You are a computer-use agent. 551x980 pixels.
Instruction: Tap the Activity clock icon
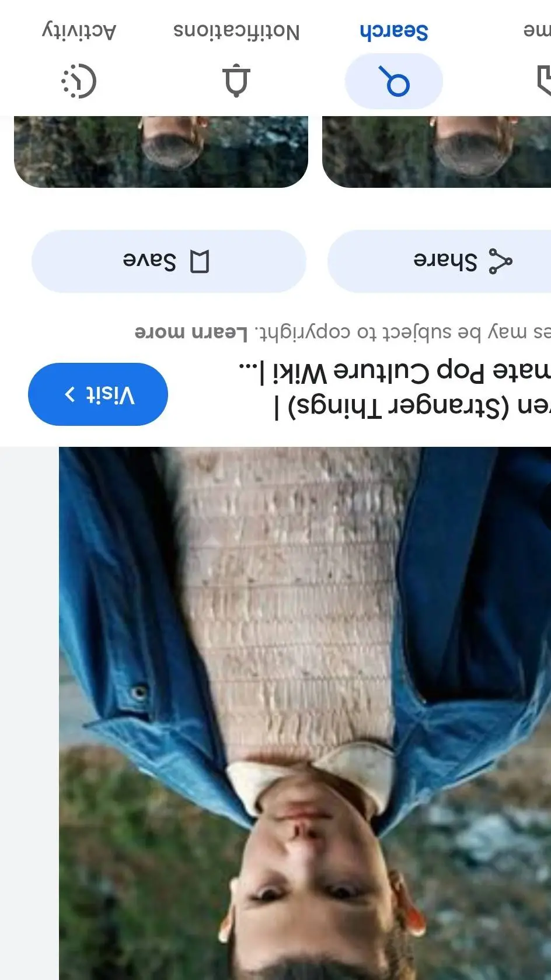coord(79,81)
